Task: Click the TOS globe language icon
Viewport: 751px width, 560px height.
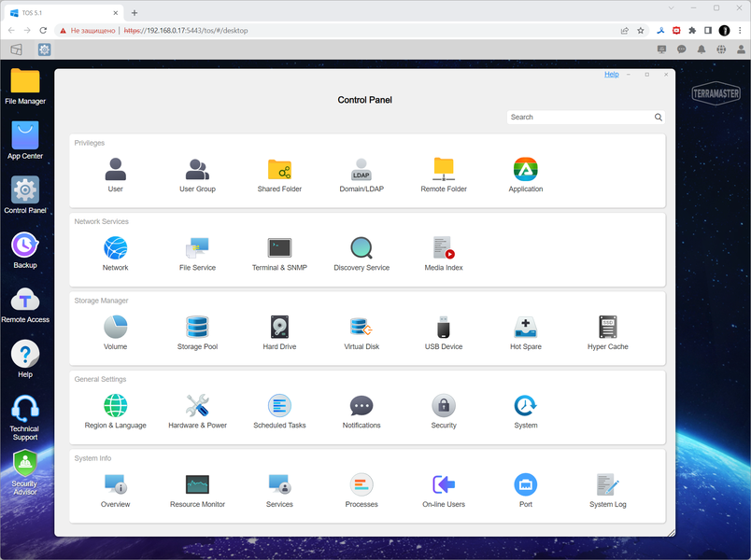Action: tap(721, 49)
